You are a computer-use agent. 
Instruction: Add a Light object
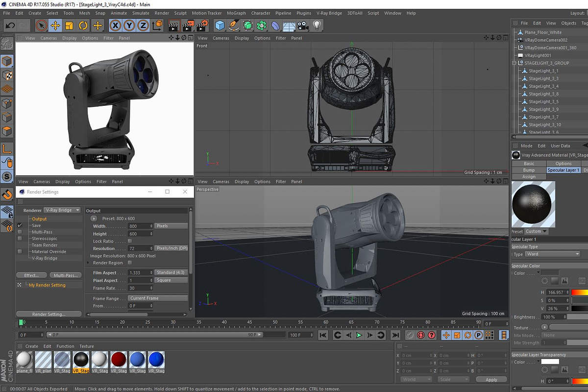(317, 25)
